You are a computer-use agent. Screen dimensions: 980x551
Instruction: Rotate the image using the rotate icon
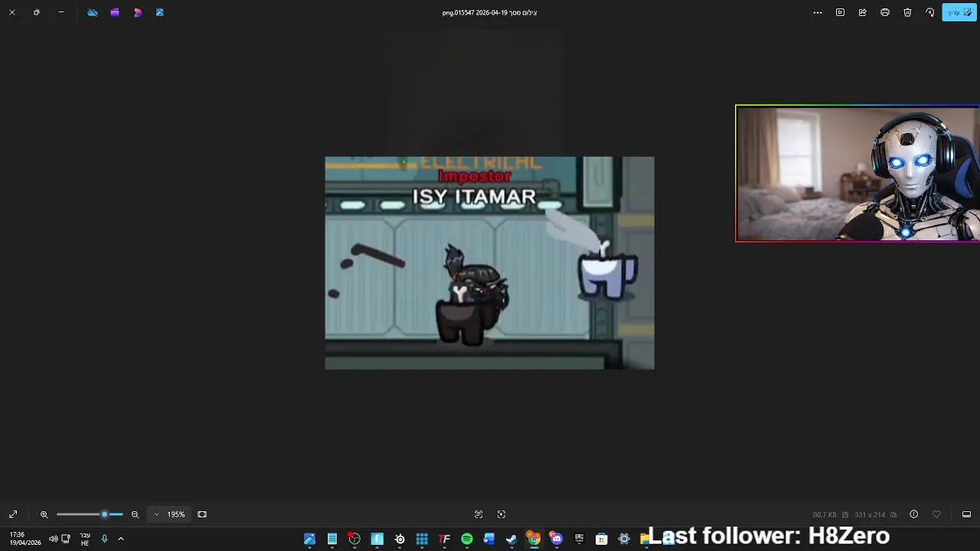929,12
